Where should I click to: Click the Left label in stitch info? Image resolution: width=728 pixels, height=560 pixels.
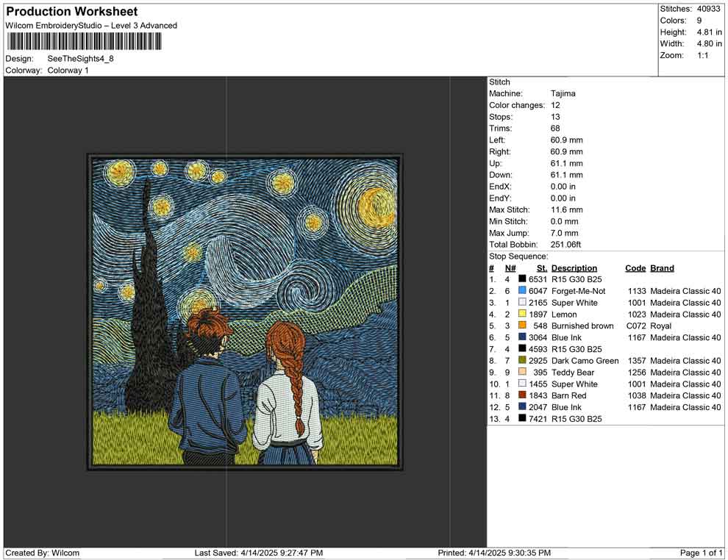pyautogui.click(x=497, y=140)
